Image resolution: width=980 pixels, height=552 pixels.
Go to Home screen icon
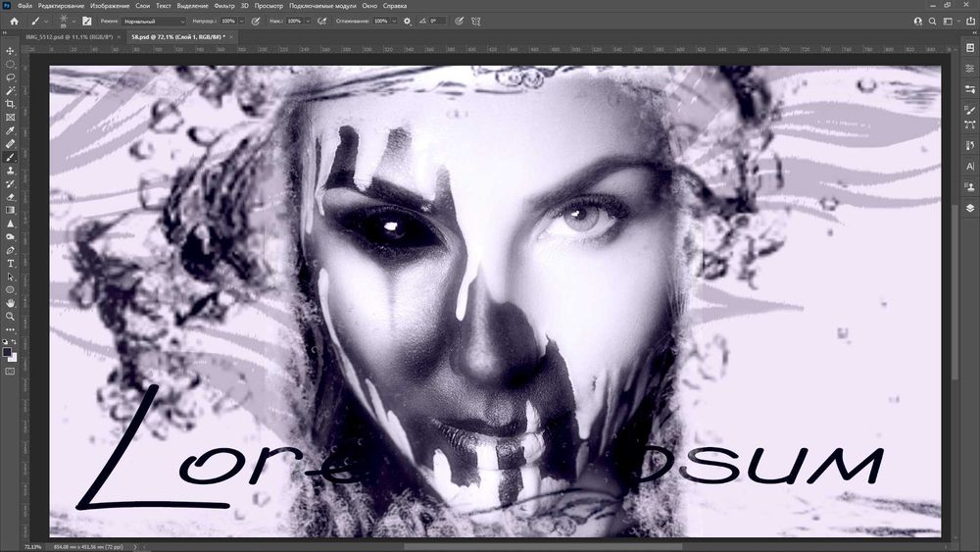(14, 22)
